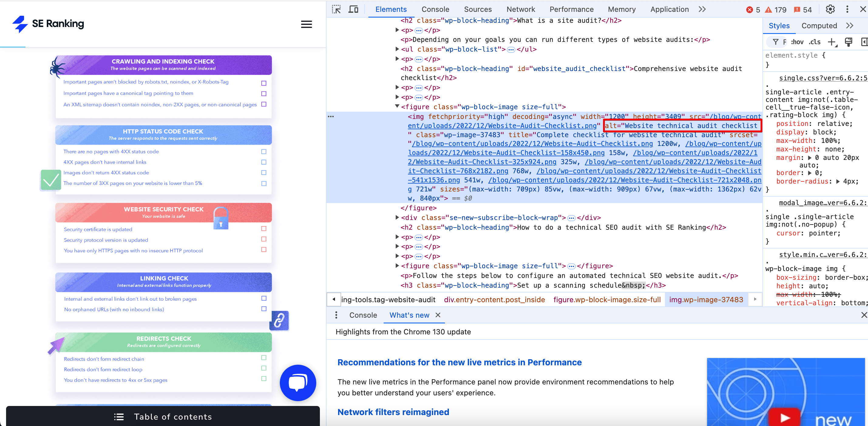Toggle the checkbox for no 4XX status code pages
The image size is (868, 426).
(x=265, y=151)
